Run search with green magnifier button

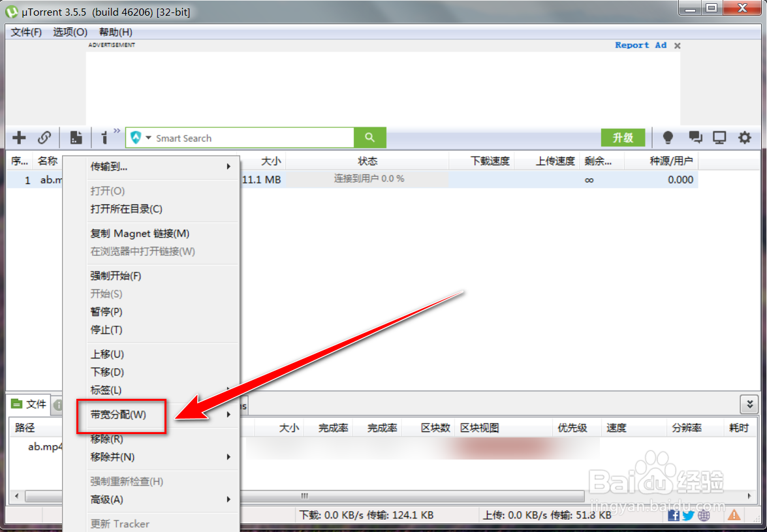pos(370,138)
